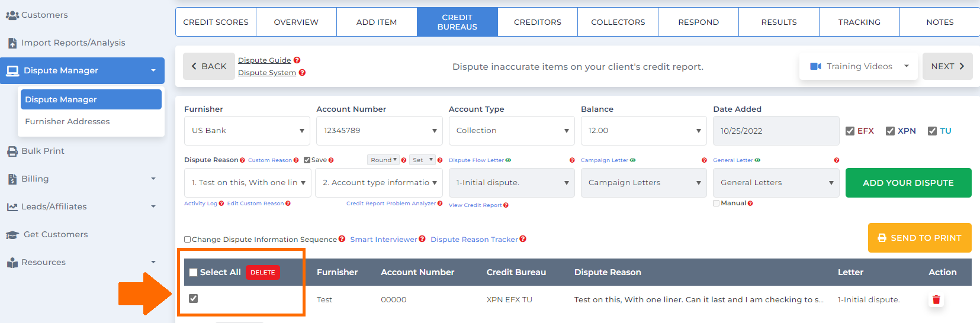Open the Collectors tab
The image size is (980, 323).
click(x=618, y=22)
